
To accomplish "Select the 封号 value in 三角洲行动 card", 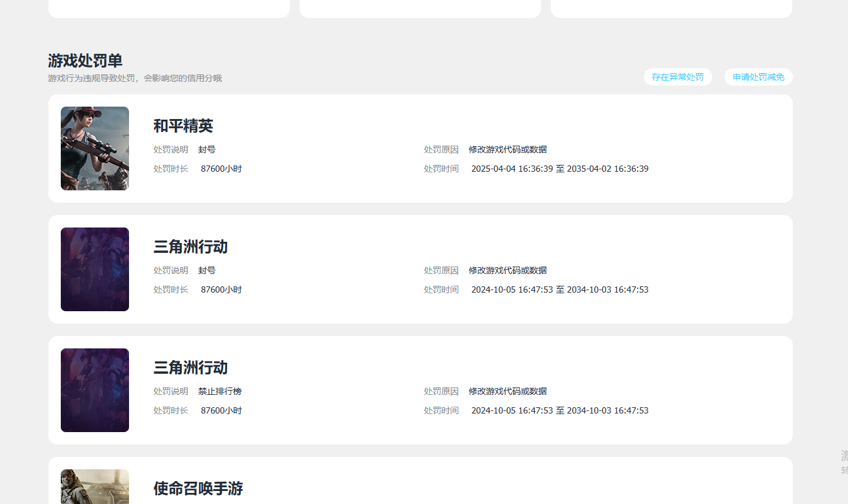I will coord(207,270).
